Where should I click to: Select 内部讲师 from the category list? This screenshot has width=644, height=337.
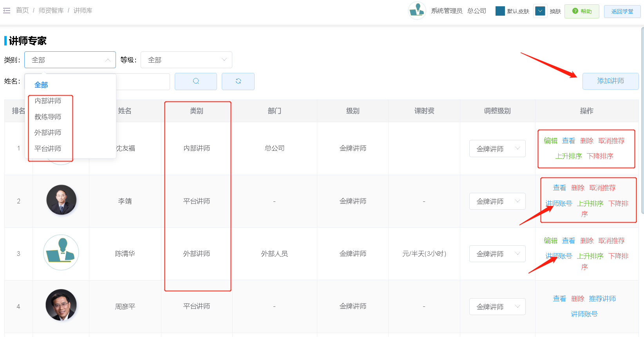[x=48, y=101]
